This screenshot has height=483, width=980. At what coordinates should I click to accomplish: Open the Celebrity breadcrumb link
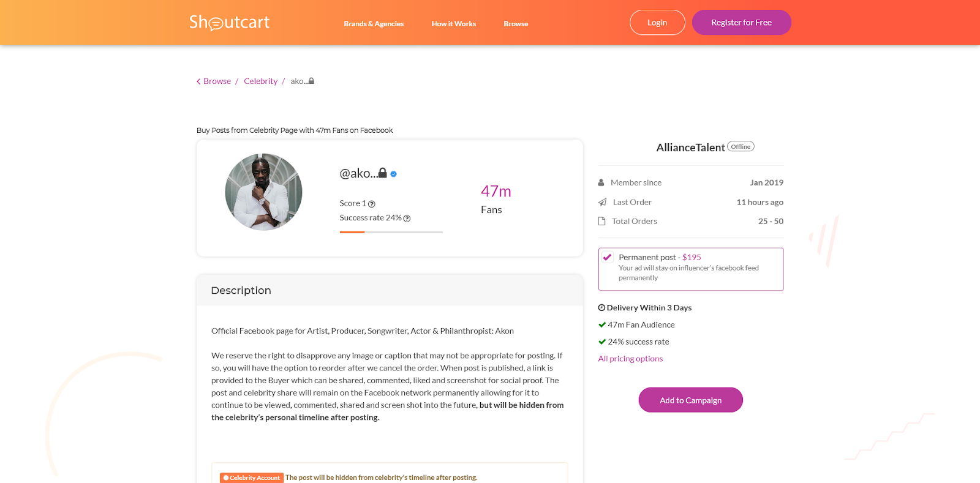point(260,81)
